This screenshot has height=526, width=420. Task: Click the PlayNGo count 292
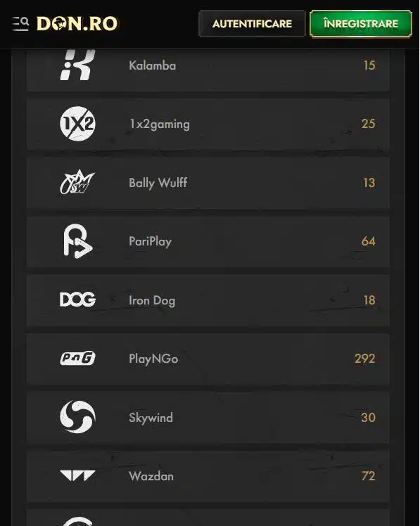[x=365, y=359]
